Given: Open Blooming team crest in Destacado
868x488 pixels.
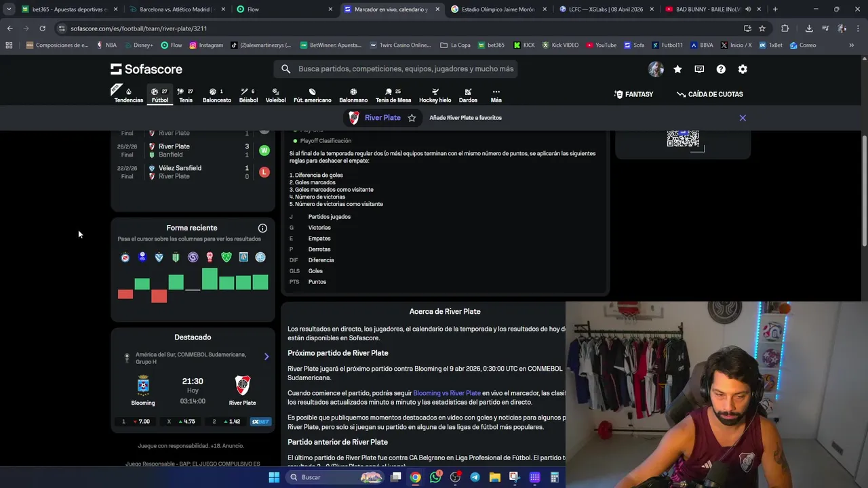Looking at the screenshot, I should coord(143,385).
